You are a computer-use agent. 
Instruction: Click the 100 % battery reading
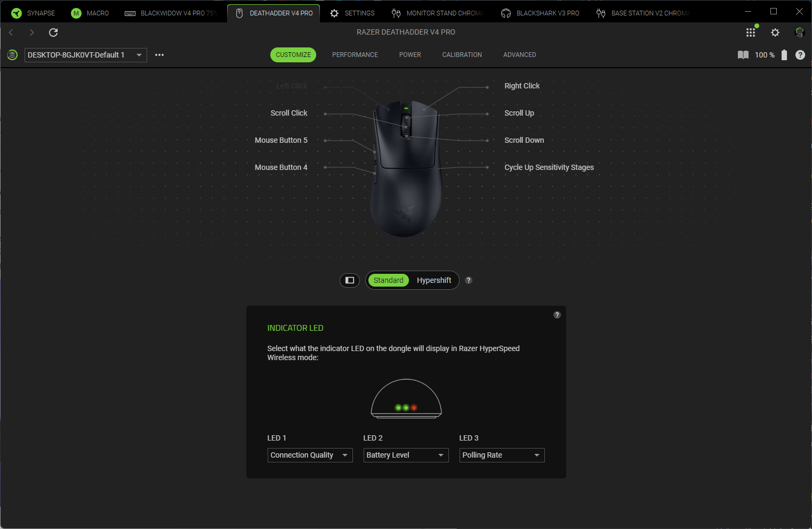pos(765,55)
